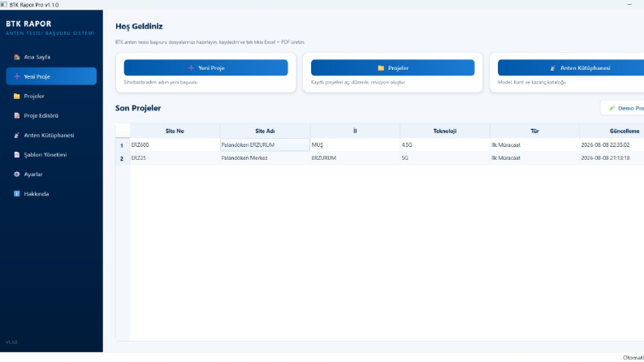
Task: Click the Demo Proje button
Action: [623, 108]
